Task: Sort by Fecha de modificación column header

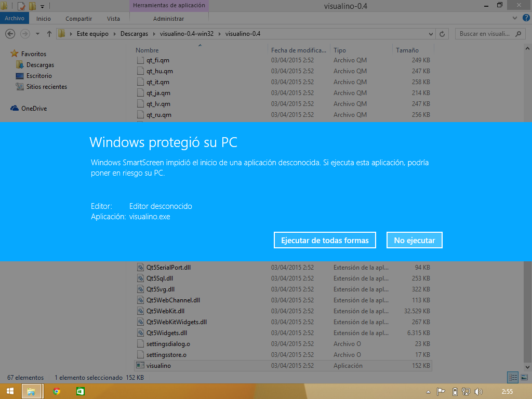Action: (299, 50)
